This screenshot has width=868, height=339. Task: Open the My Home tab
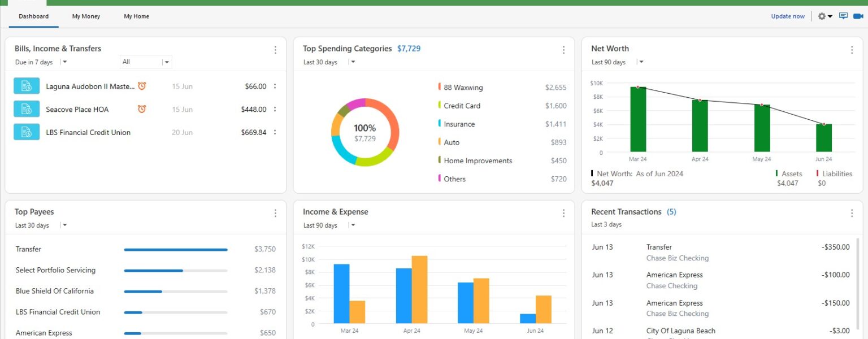136,16
